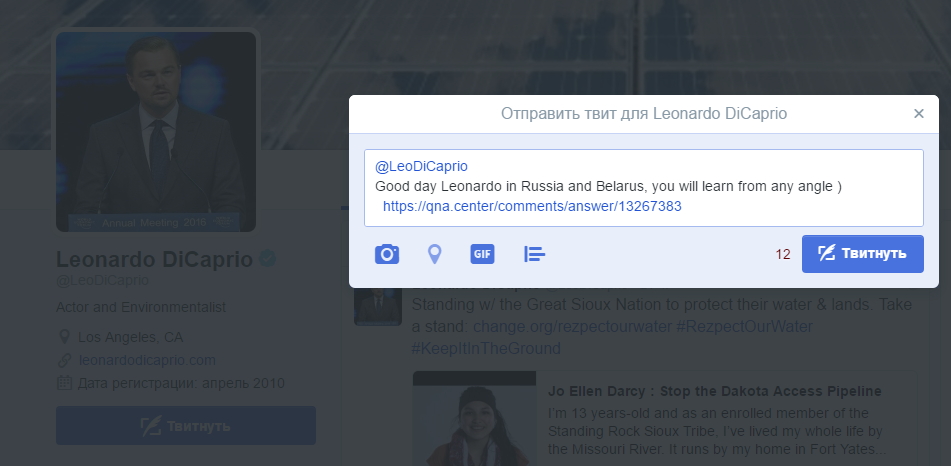
Task: Click the Твитнуть button under the profile info
Action: point(186,425)
